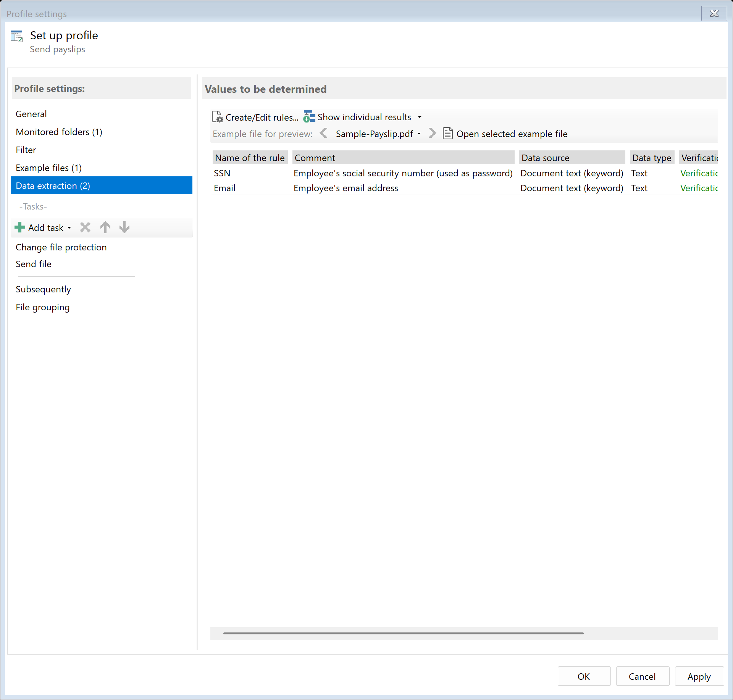Viewport: 733px width, 700px height.
Task: Move task down using down-arrow icon
Action: 124,227
